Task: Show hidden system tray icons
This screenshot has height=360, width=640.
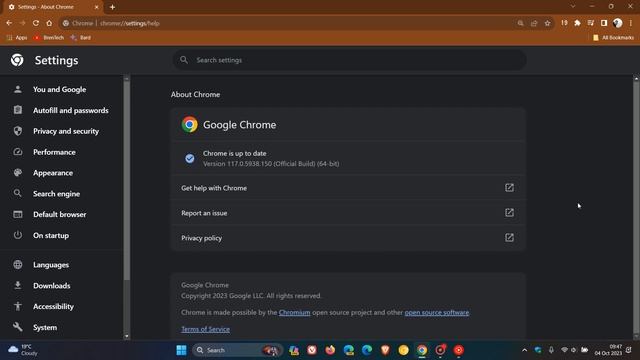Action: (x=524, y=350)
